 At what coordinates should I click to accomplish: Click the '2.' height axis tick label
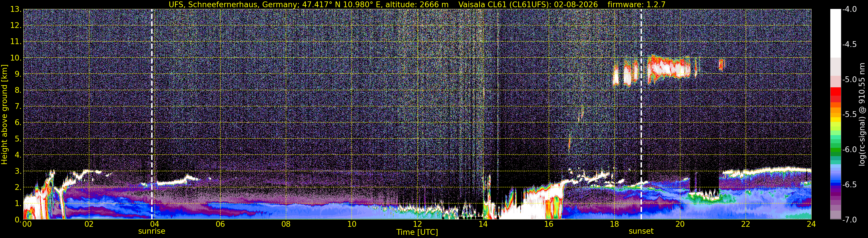pyautogui.click(x=18, y=188)
